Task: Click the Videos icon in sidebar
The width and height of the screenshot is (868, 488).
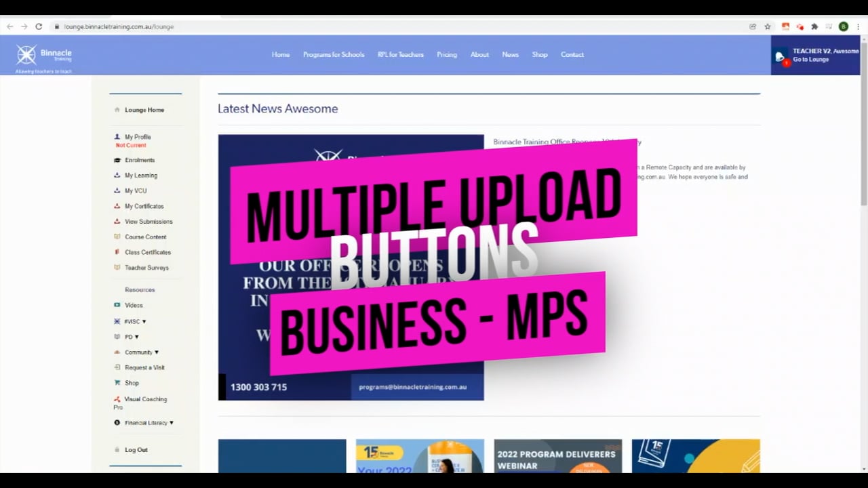Action: pyautogui.click(x=117, y=305)
